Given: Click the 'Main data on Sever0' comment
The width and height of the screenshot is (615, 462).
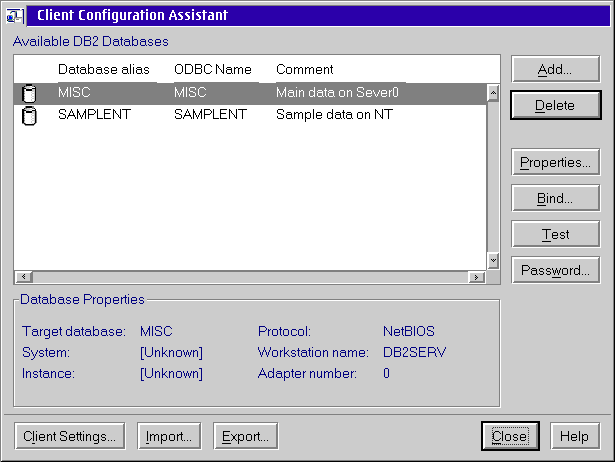Looking at the screenshot, I should pyautogui.click(x=337, y=93).
